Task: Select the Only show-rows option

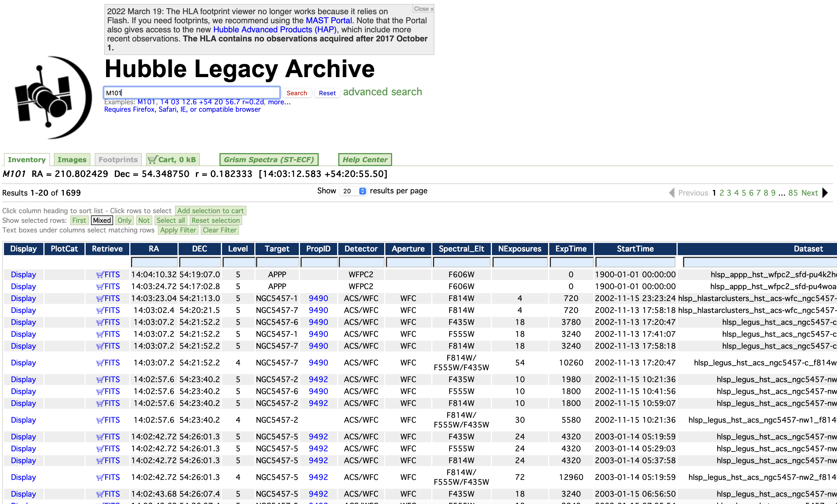Action: [124, 221]
